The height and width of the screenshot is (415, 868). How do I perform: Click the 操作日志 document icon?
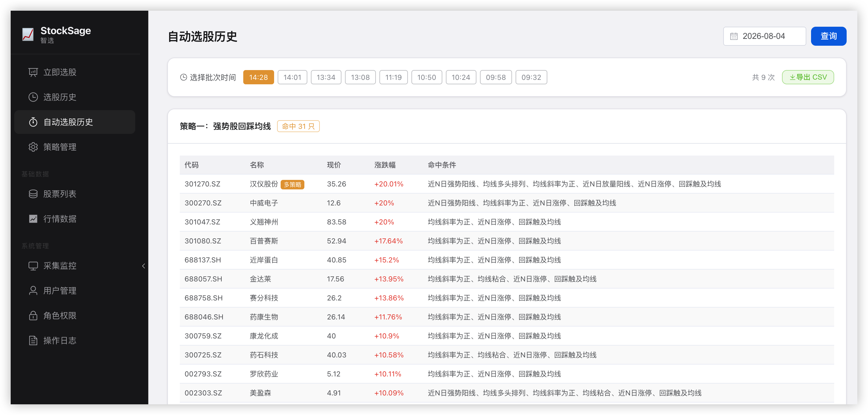33,340
